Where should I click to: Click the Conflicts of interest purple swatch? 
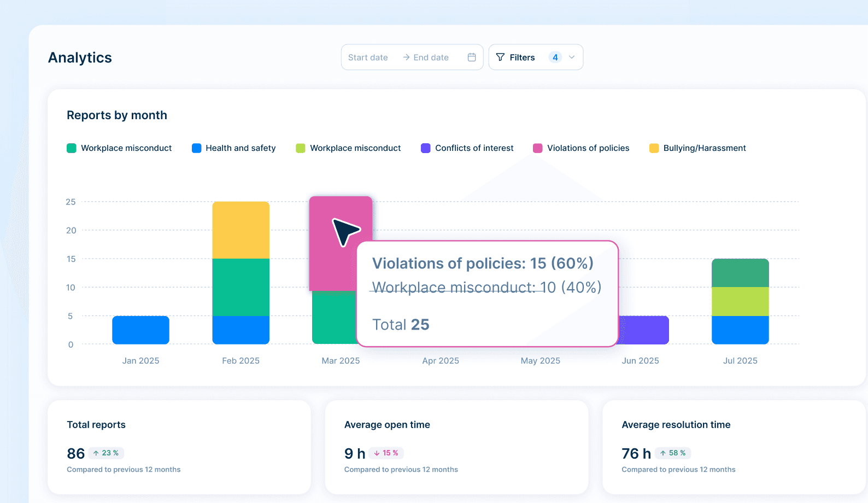point(426,148)
